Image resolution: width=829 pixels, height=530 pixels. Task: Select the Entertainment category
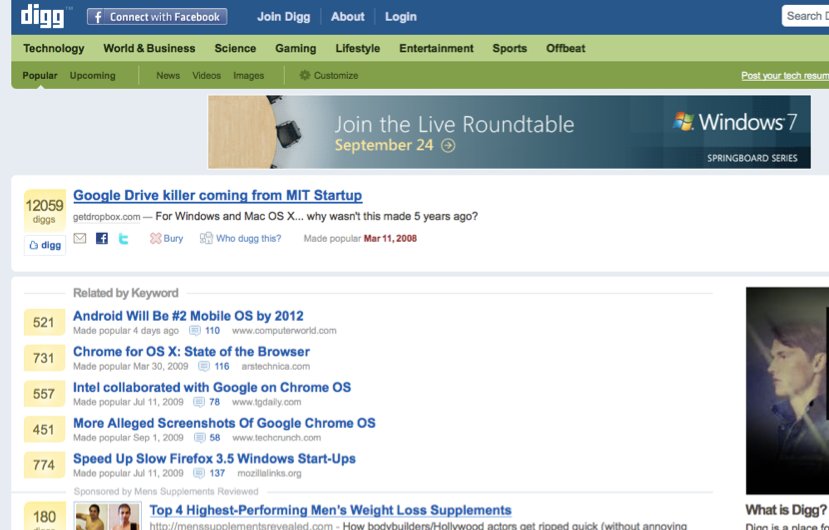436,49
